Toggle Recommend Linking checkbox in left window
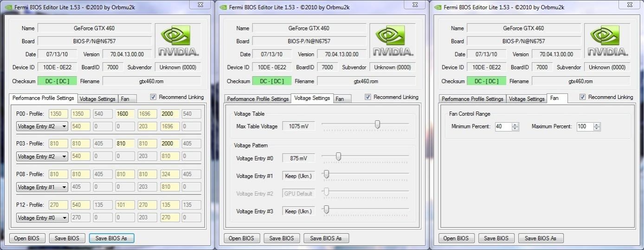 tap(153, 97)
